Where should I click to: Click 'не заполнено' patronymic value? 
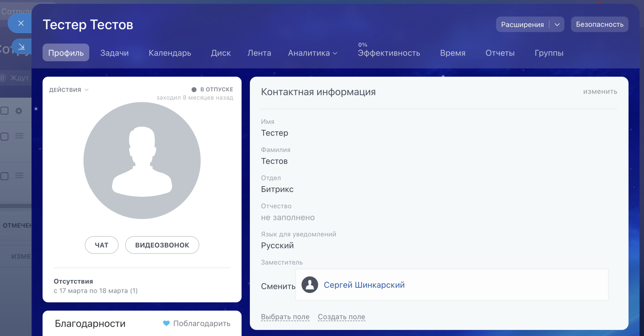click(288, 217)
